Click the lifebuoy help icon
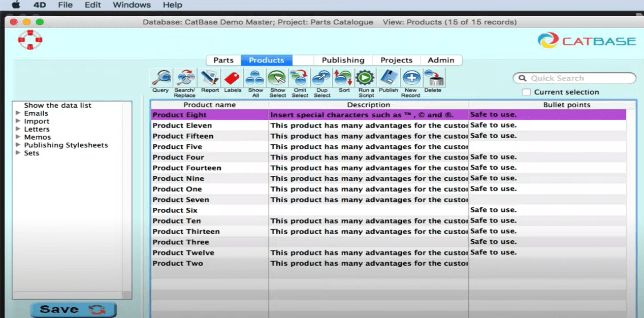The image size is (644, 318). tap(29, 40)
